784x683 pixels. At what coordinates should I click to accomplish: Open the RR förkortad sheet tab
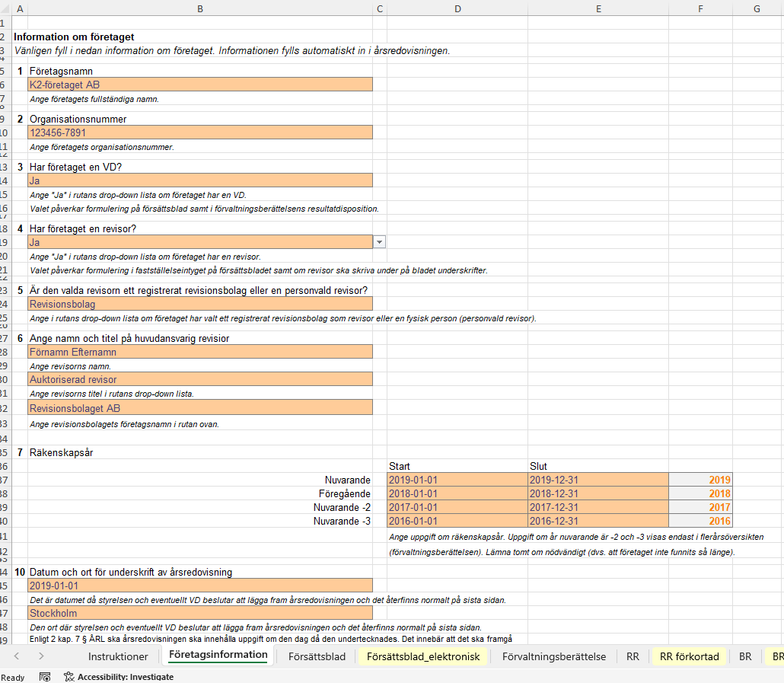pos(689,656)
